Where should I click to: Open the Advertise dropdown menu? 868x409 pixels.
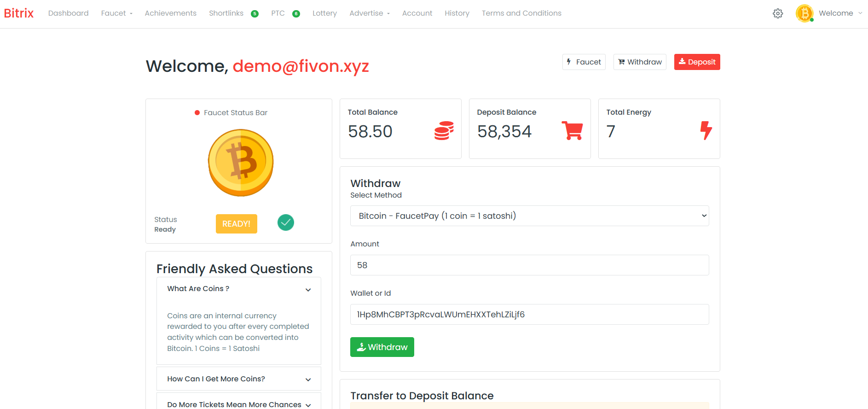pos(369,13)
